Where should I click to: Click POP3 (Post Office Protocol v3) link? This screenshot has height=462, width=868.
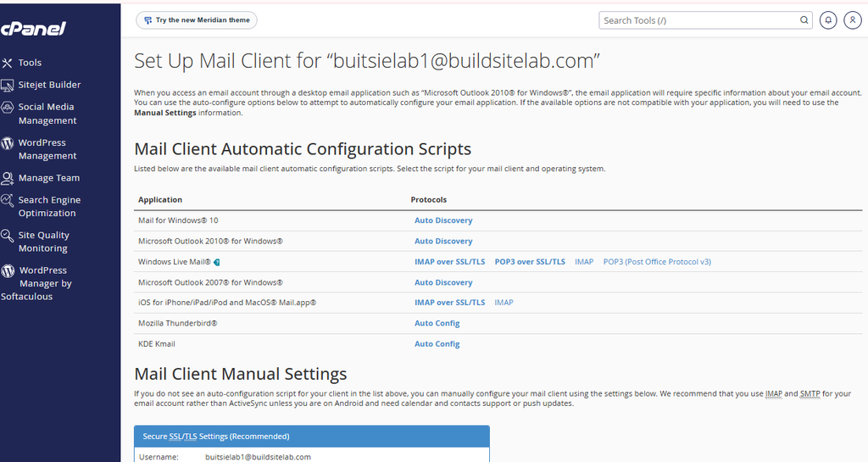click(657, 262)
